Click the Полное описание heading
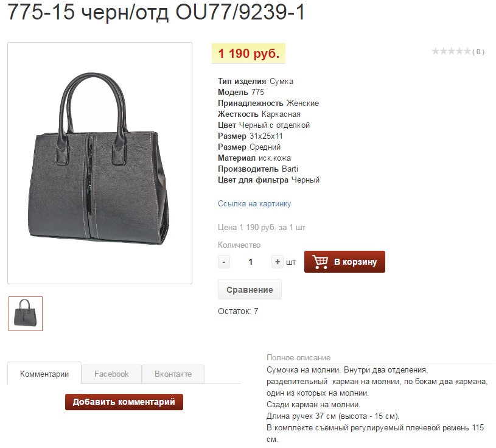Screen dimensions: 496x448 (x=298, y=357)
